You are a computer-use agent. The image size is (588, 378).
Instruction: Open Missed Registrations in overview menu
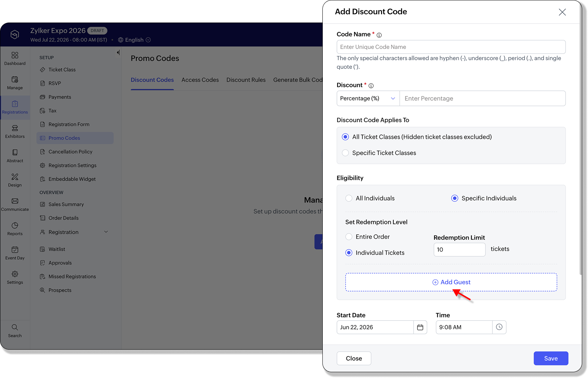(72, 277)
